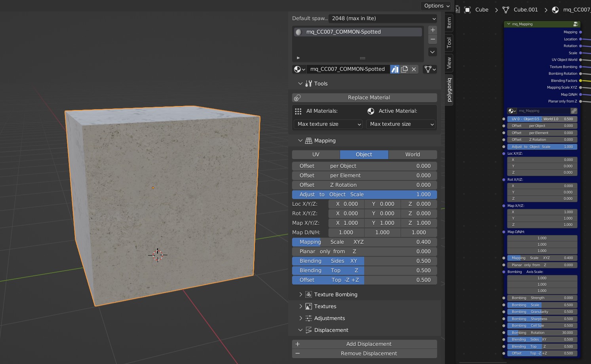Click the new material duplicate icon
This screenshot has height=364, width=591.
pos(404,69)
